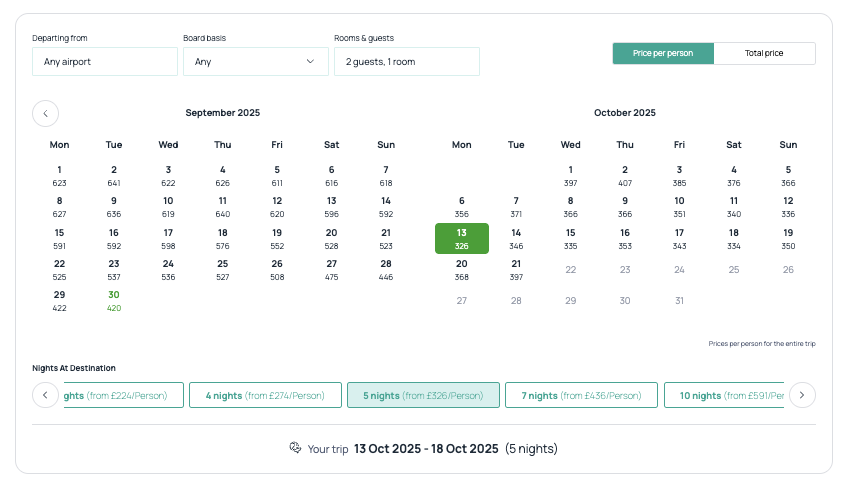This screenshot has height=488, width=852.
Task: Expand the Board basis dropdown chevron
Action: coord(310,61)
